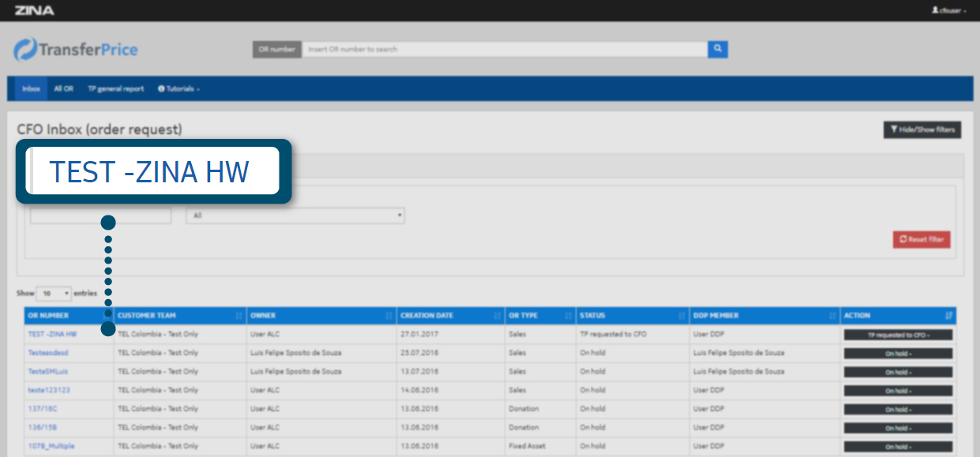Open the TEST -ZINA HW order link
This screenshot has width=980, height=457.
tap(52, 335)
